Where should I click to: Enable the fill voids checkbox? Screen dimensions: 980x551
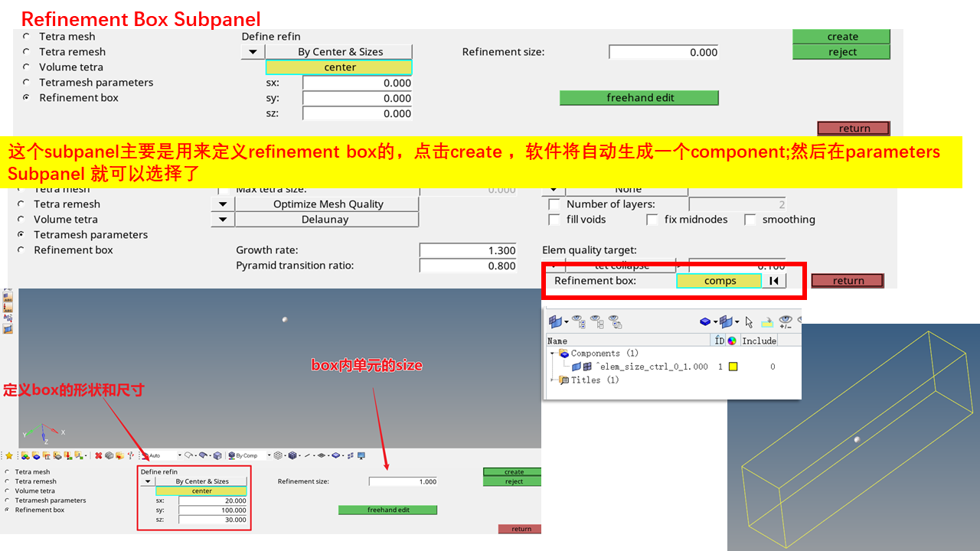coord(554,220)
